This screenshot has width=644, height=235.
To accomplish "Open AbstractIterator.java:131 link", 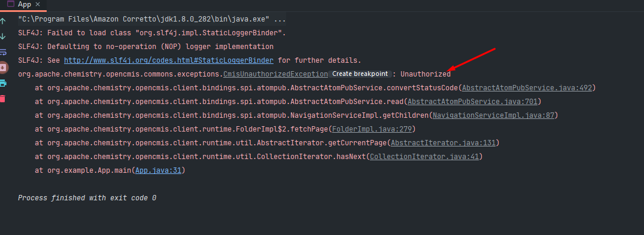I will tap(443, 143).
